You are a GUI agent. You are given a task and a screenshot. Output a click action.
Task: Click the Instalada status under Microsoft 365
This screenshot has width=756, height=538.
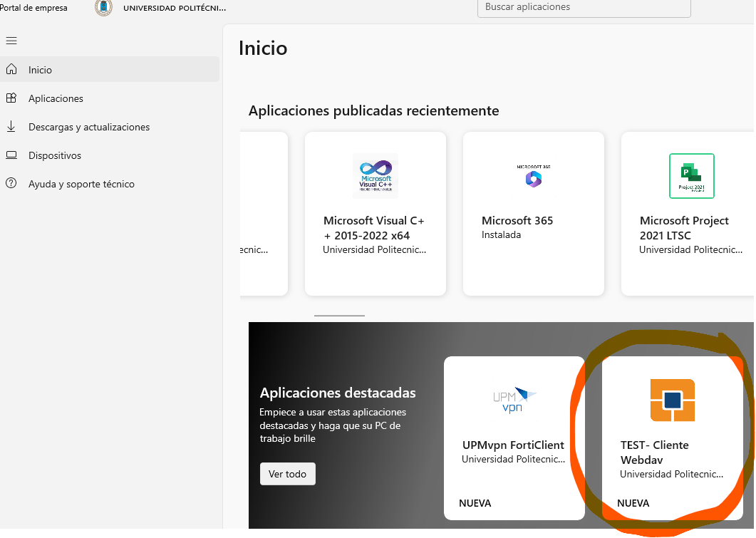(x=501, y=234)
